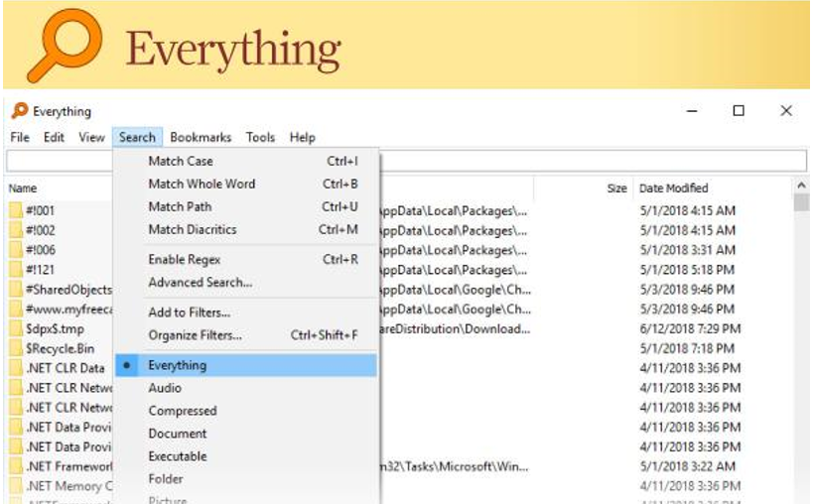Click the scrollbar up arrow

(x=802, y=185)
